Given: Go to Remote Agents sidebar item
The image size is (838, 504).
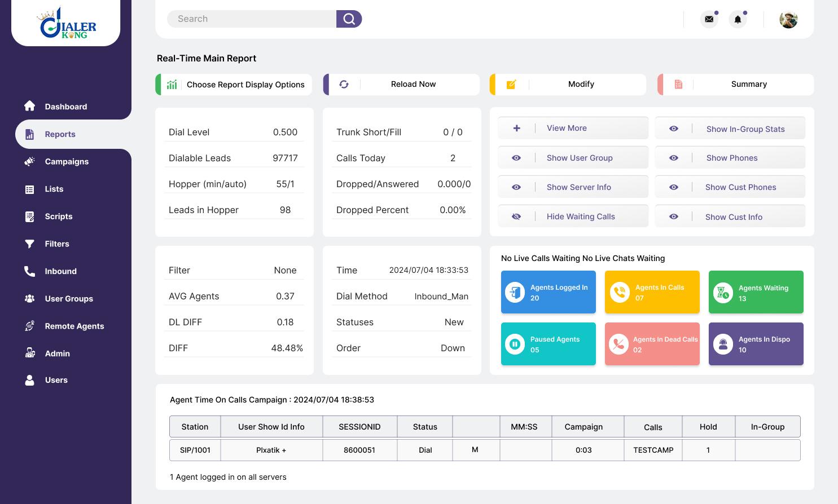Looking at the screenshot, I should click(x=74, y=326).
